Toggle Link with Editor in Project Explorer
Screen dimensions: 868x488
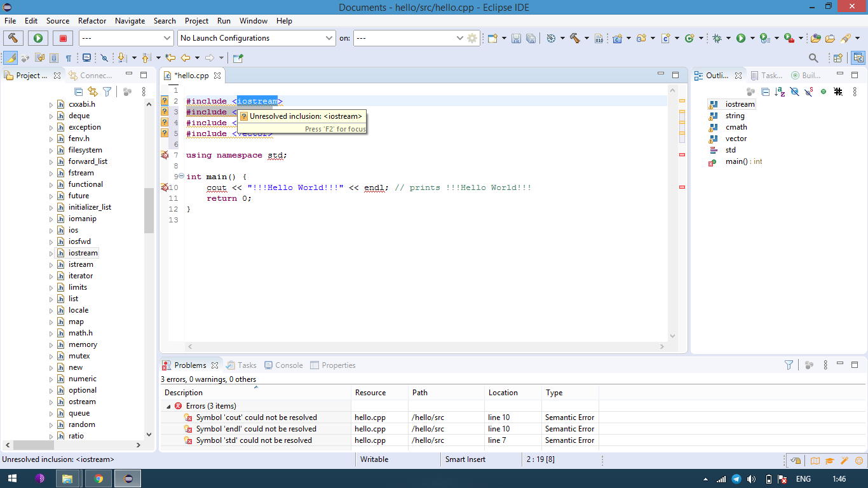[x=93, y=91]
